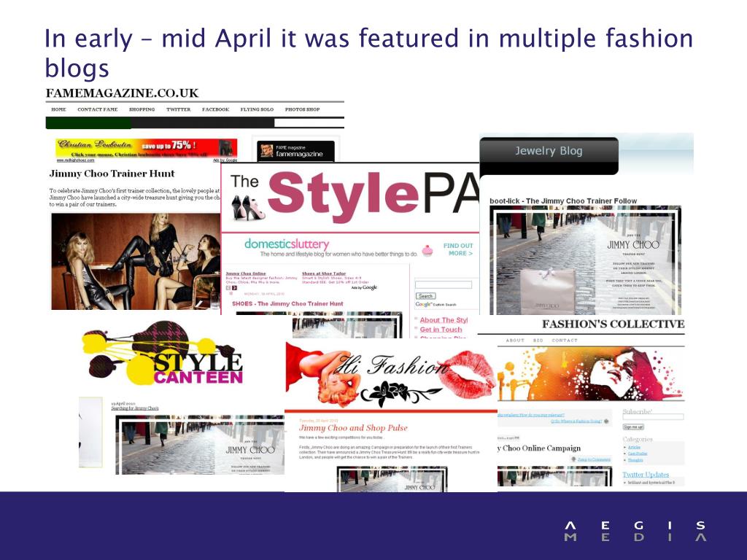
Task: Click the Jump to Comments link
Action: point(594,459)
